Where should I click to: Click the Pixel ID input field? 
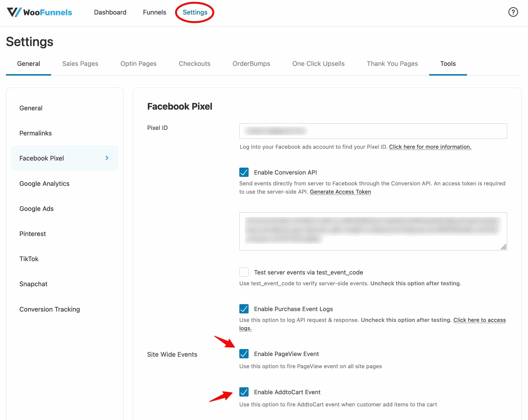coord(373,131)
